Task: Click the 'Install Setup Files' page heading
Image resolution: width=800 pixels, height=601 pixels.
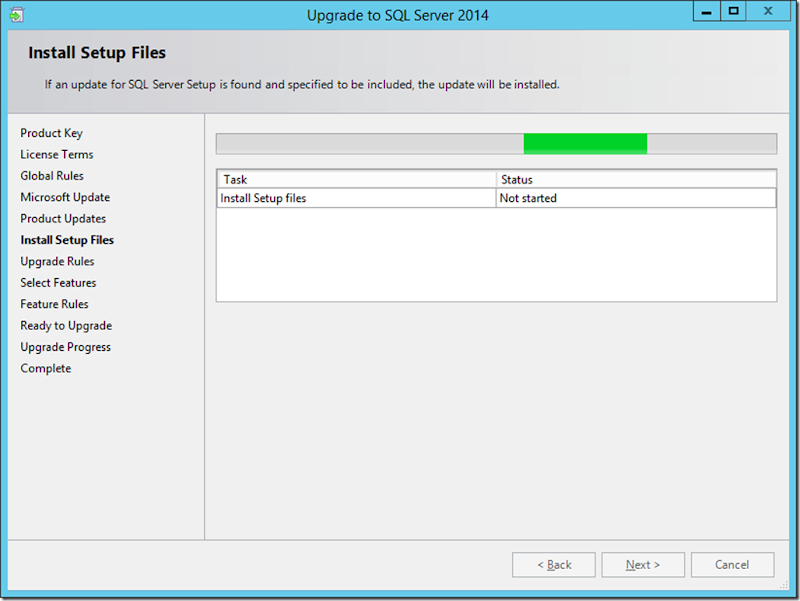Action: tap(97, 53)
